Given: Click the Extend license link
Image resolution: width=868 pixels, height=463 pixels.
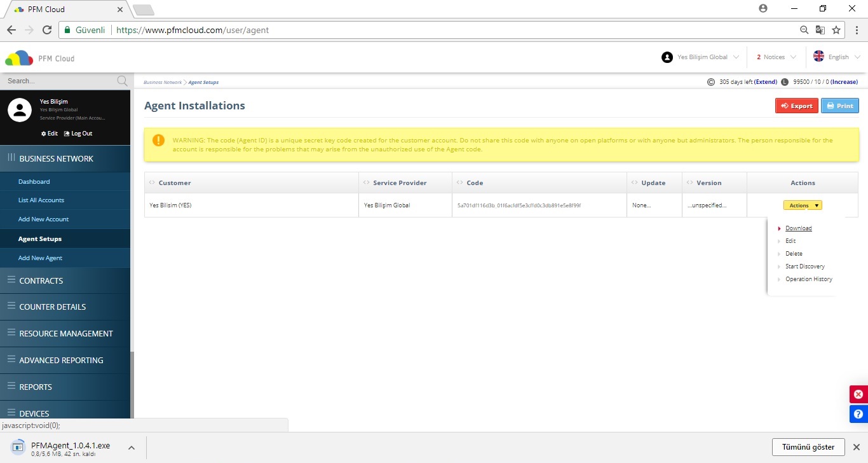Looking at the screenshot, I should pyautogui.click(x=765, y=82).
